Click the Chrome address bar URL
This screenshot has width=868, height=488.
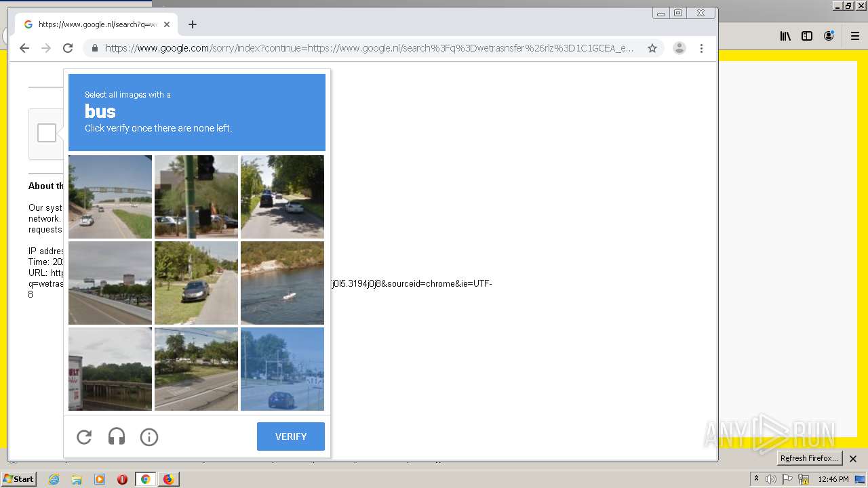tap(369, 48)
